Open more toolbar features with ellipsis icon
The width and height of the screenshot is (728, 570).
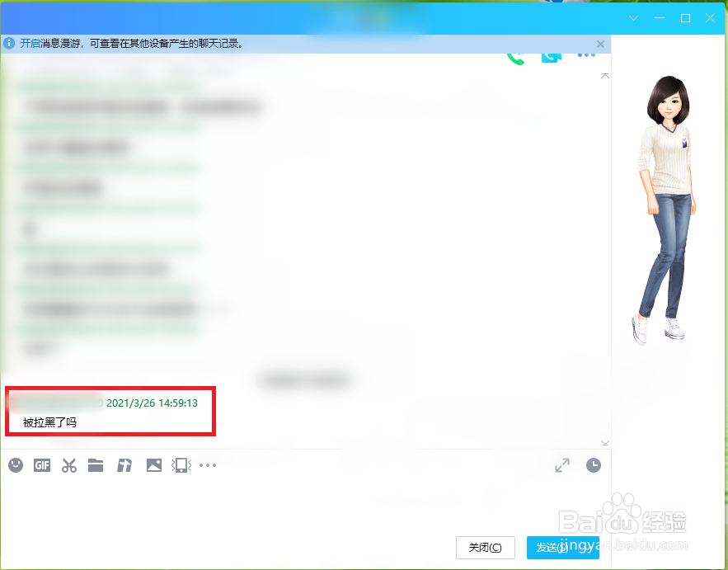pyautogui.click(x=207, y=464)
